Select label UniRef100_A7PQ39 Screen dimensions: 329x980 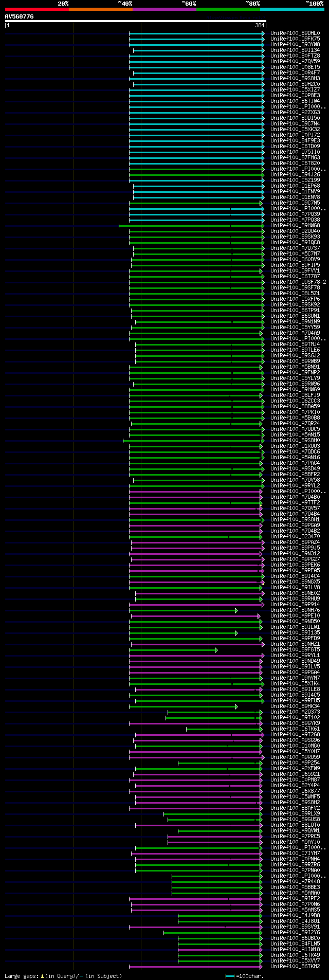pos(295,214)
